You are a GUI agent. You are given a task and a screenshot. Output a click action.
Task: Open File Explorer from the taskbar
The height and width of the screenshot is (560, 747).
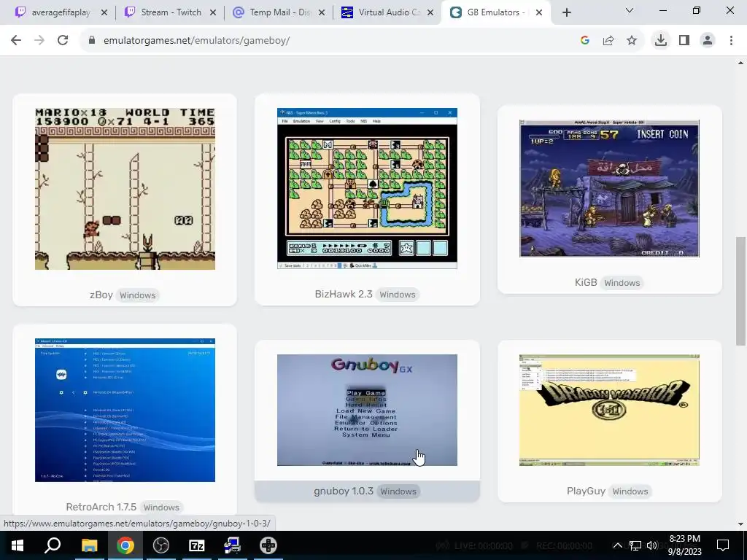pos(89,545)
